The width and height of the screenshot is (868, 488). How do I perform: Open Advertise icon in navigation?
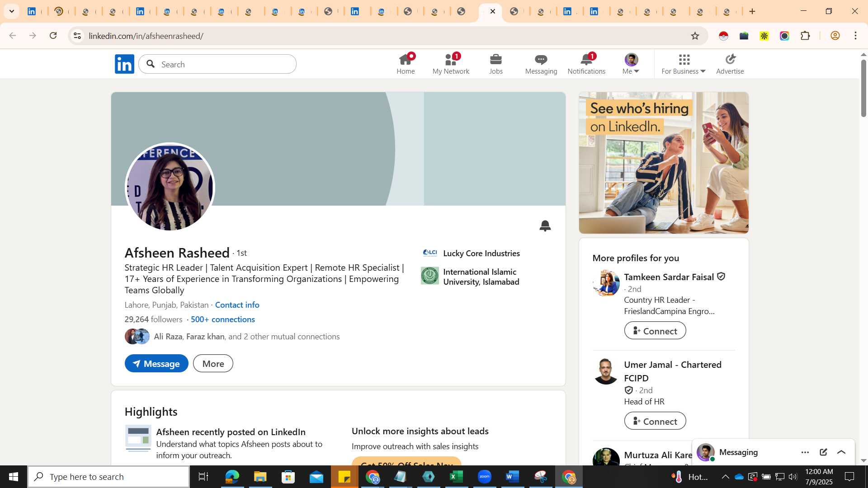[x=730, y=64]
